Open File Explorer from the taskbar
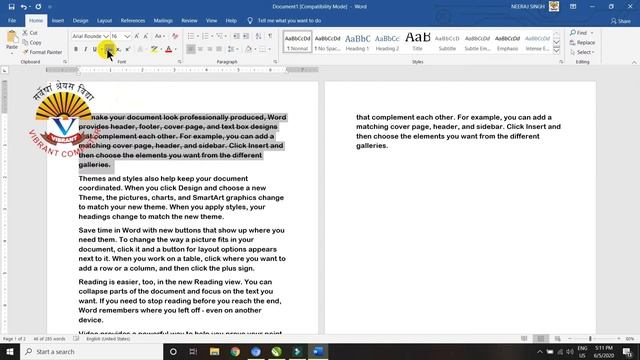 [214, 351]
